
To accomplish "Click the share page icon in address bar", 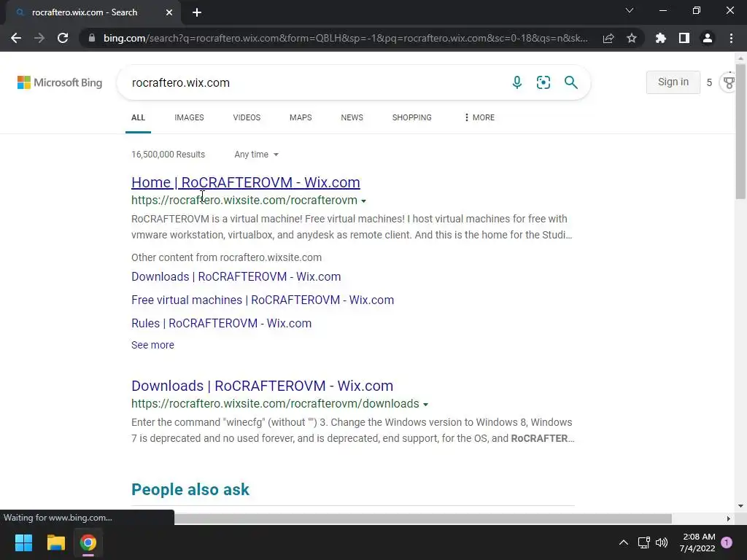I will [x=608, y=38].
